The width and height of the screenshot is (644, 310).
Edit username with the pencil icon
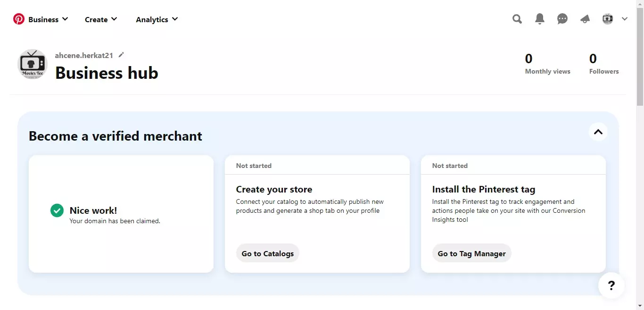[121, 55]
